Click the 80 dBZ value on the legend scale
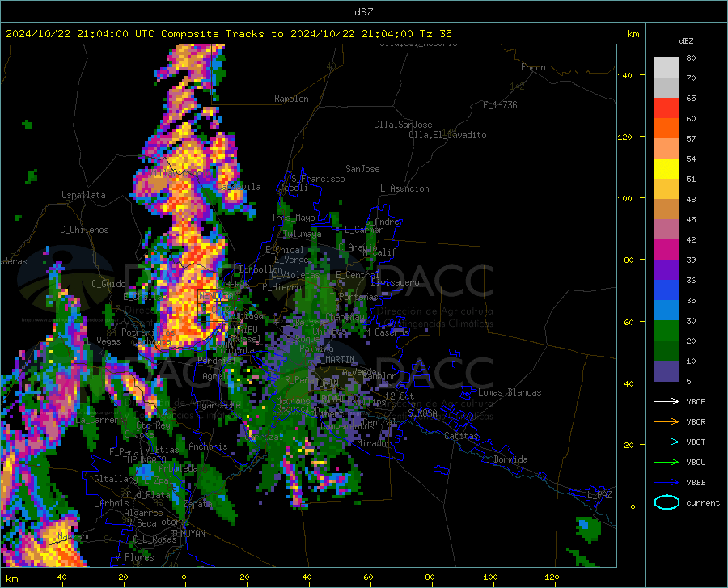Viewport: 728px width, 588px height. [x=691, y=57]
